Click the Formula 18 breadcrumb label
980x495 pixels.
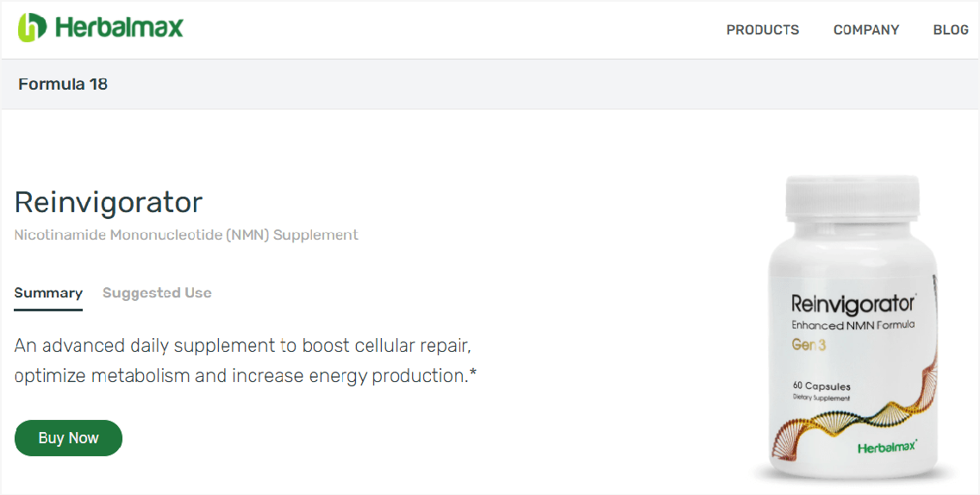pyautogui.click(x=63, y=84)
